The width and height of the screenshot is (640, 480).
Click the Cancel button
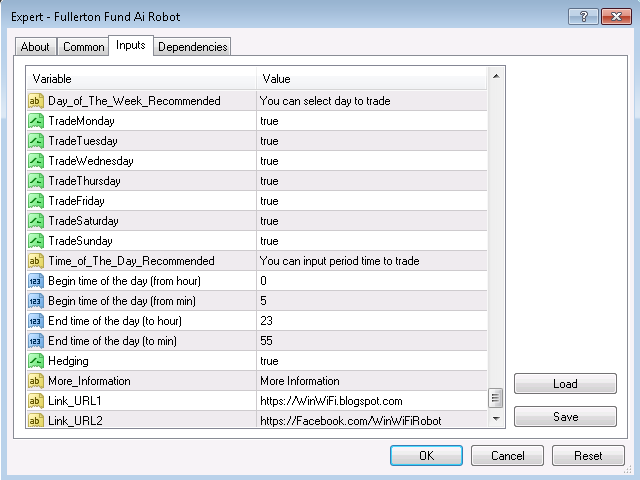507,456
